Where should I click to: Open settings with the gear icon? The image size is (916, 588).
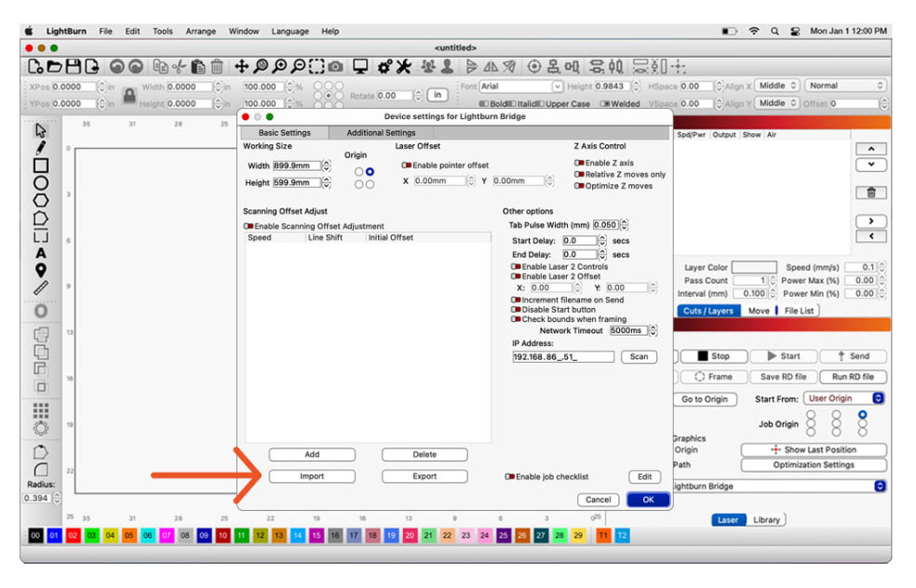pyautogui.click(x=384, y=67)
